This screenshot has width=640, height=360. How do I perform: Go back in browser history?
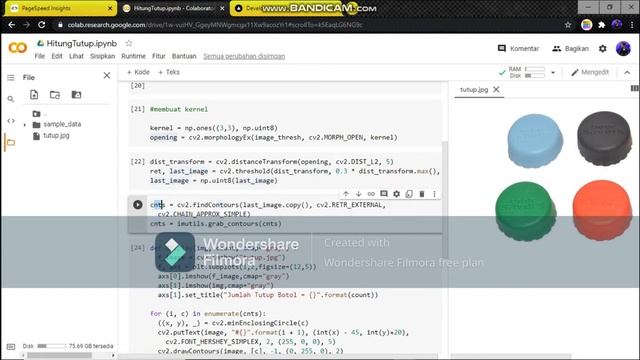coord(11,25)
